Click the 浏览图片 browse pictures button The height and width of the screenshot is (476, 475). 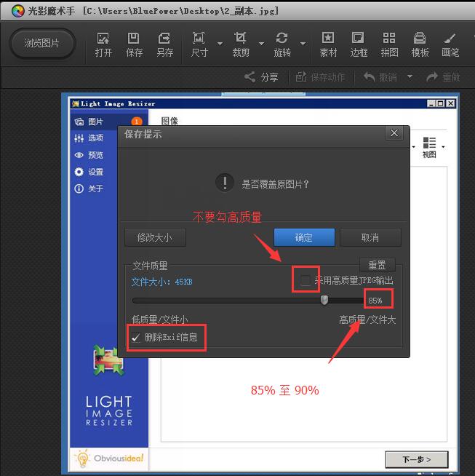pos(42,43)
